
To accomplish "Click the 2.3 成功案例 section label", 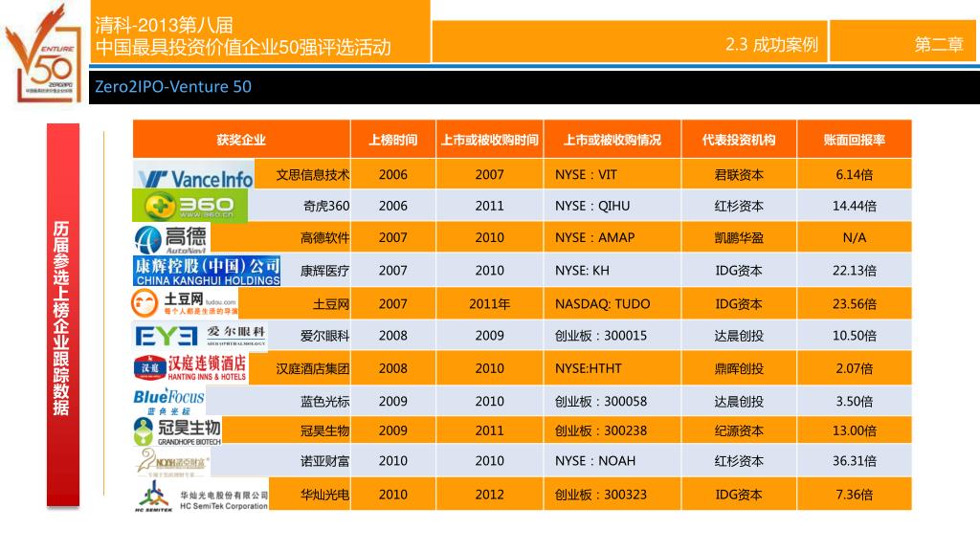I will tap(771, 44).
